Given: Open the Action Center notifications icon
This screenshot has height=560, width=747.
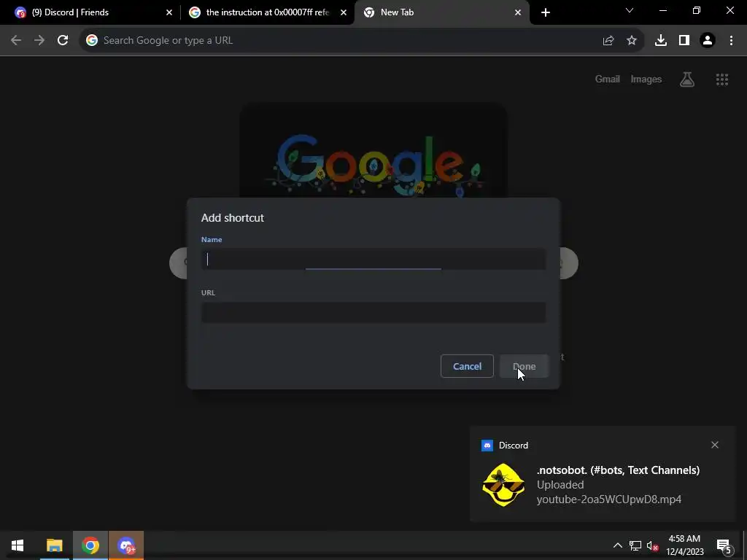Looking at the screenshot, I should (x=724, y=546).
